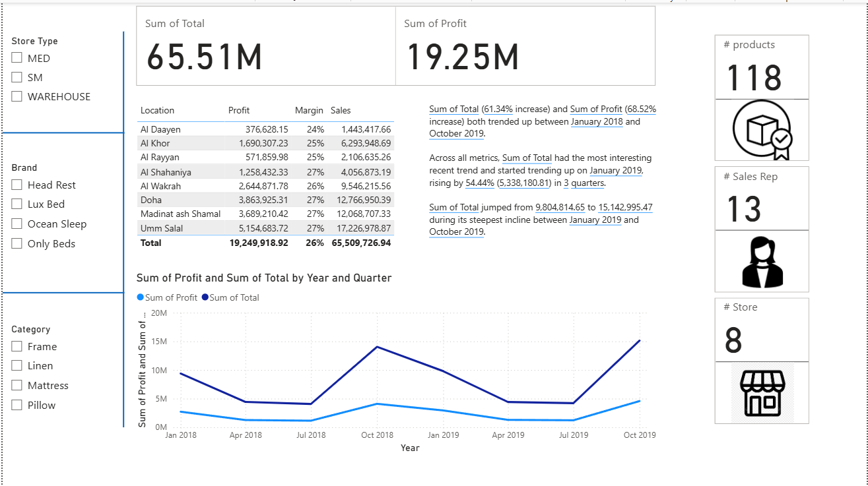
Task: Enable the Mattress category filter
Action: point(17,385)
